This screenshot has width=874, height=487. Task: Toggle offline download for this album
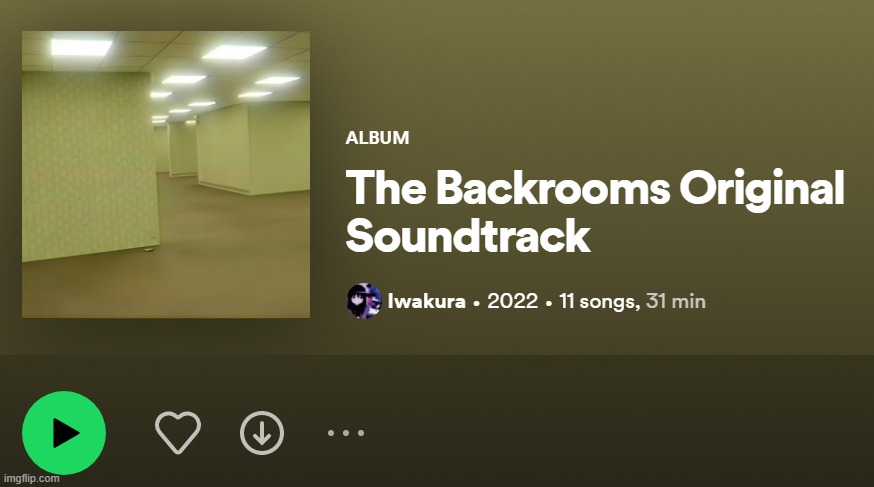tap(262, 433)
